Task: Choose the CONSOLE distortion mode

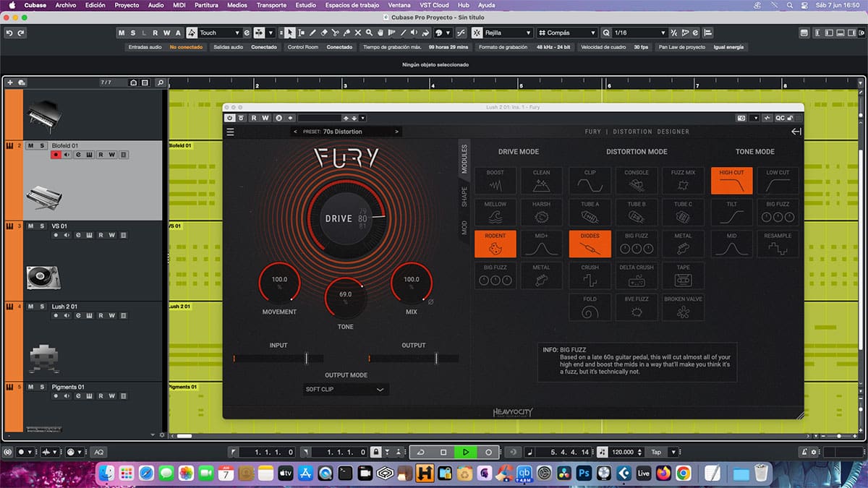Action: click(637, 181)
